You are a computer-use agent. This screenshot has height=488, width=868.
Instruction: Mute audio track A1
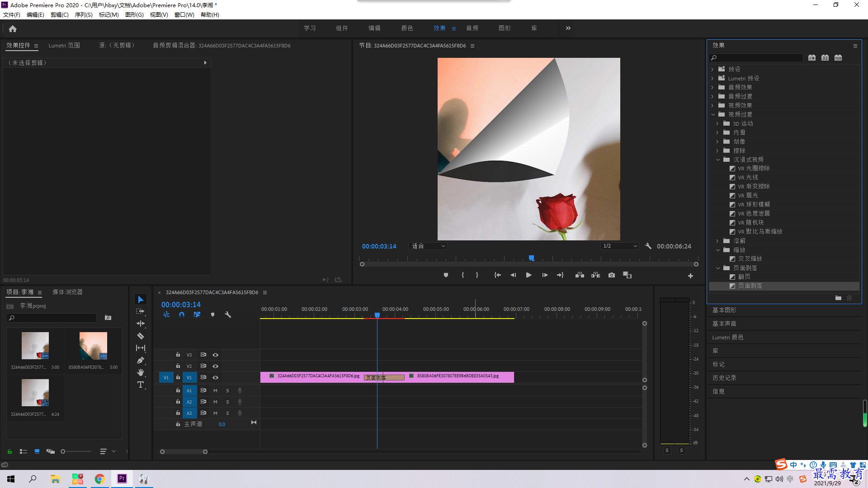[215, 390]
